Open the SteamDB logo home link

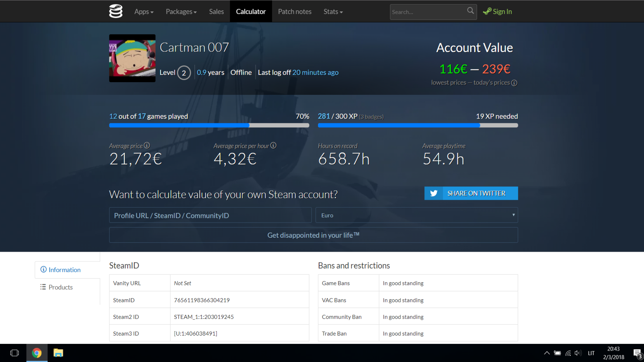pyautogui.click(x=116, y=11)
